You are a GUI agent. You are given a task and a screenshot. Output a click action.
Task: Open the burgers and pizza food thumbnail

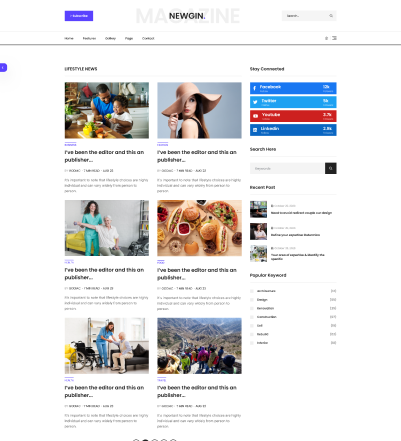point(199,228)
